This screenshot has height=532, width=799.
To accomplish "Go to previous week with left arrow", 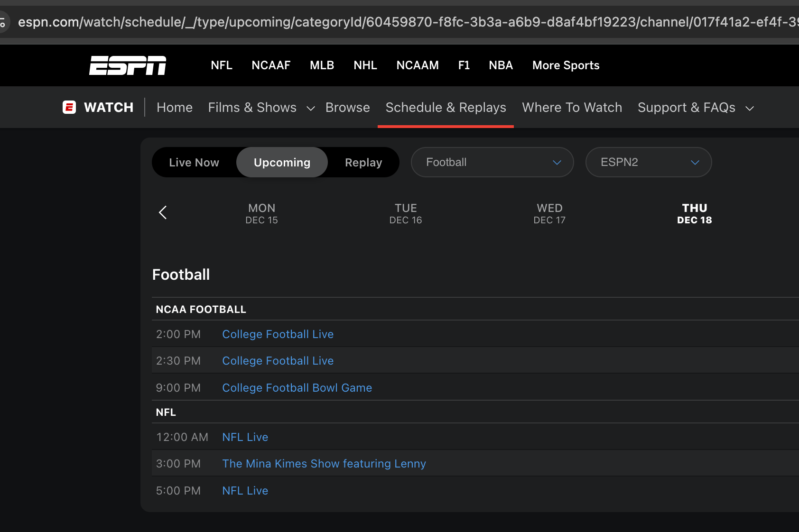I will pos(163,212).
